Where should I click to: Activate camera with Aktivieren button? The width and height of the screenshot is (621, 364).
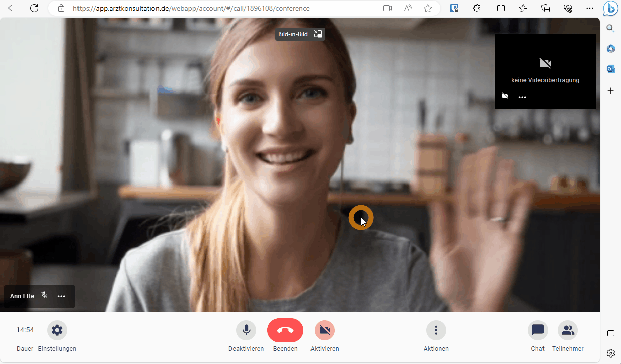[x=325, y=330]
